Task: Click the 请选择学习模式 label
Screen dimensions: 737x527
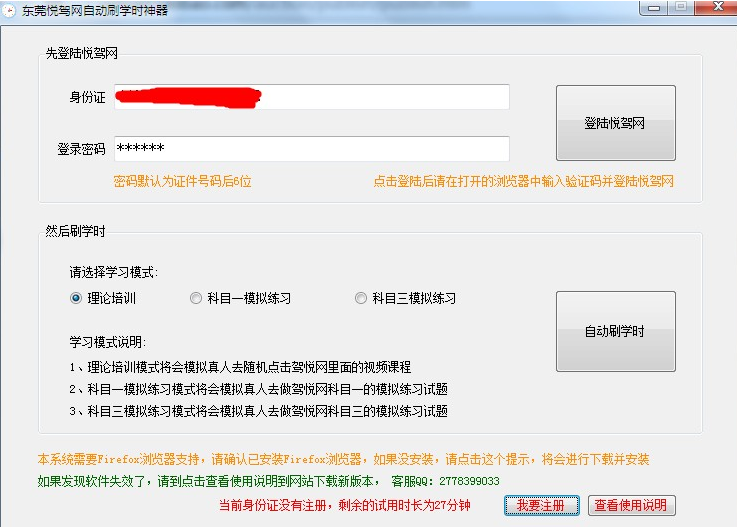Action: point(114,272)
